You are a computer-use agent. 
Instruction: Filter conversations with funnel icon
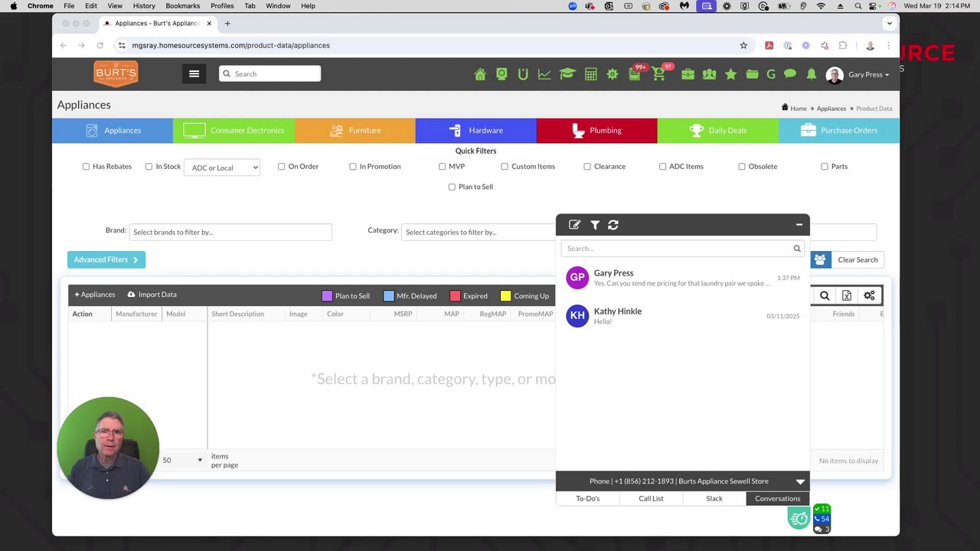coord(595,225)
